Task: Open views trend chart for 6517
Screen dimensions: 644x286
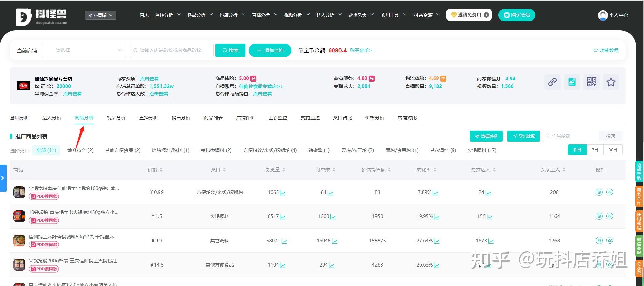Action: coord(283,217)
